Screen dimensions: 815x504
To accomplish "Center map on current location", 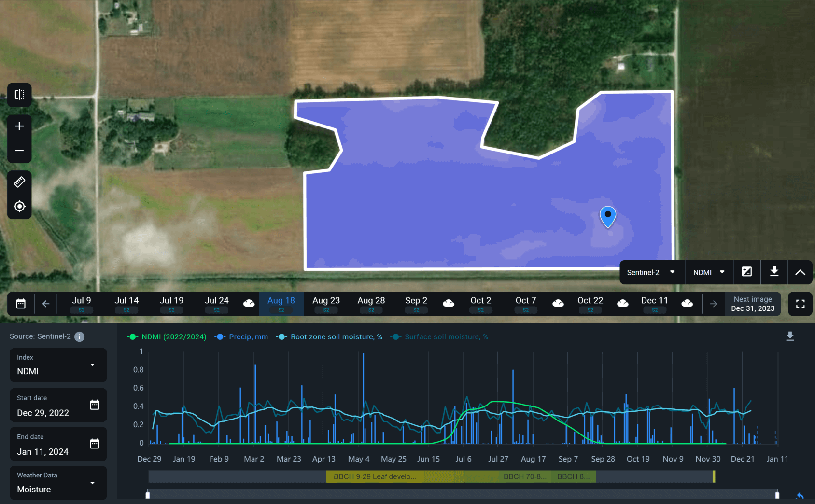I will tap(19, 207).
